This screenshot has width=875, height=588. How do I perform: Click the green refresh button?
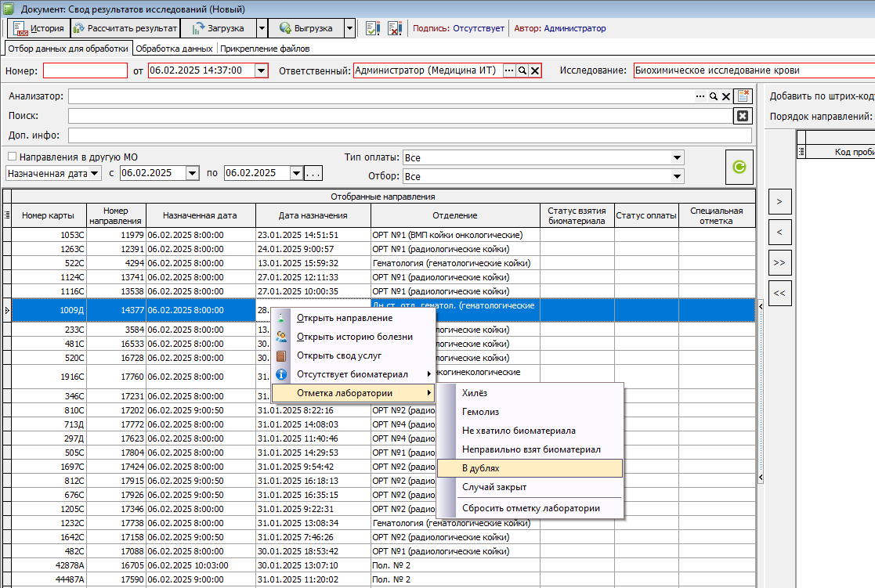pos(737,167)
